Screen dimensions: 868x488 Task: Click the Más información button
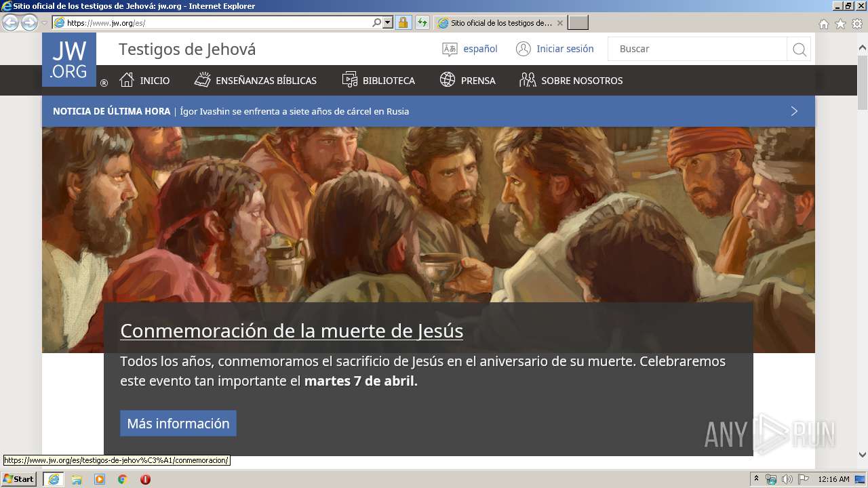178,423
